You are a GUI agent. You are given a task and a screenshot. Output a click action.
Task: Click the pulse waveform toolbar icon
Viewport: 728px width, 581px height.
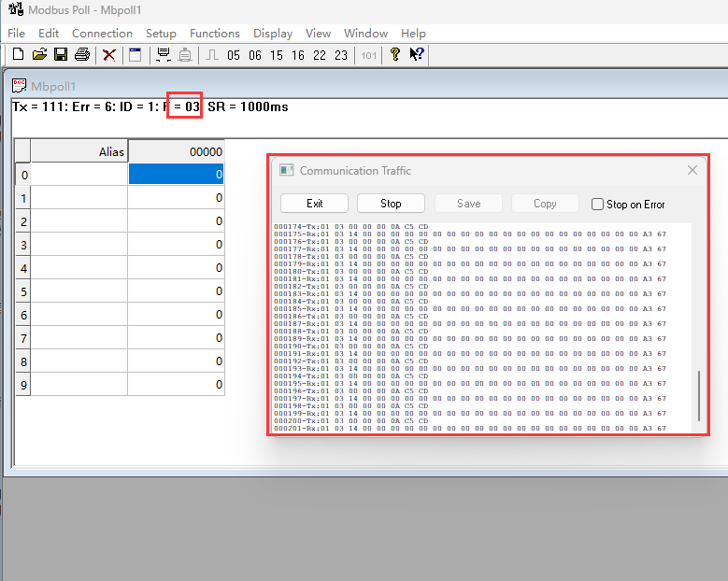(212, 55)
